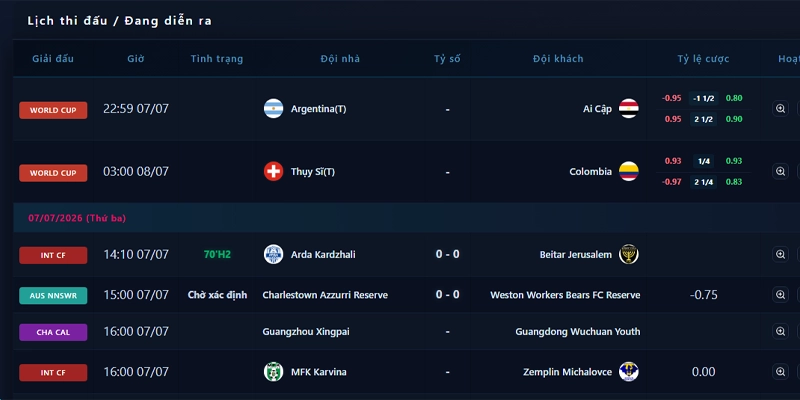Viewport: 800px width, 400px height.
Task: Click the MFK Karvina club logo
Action: tap(273, 371)
